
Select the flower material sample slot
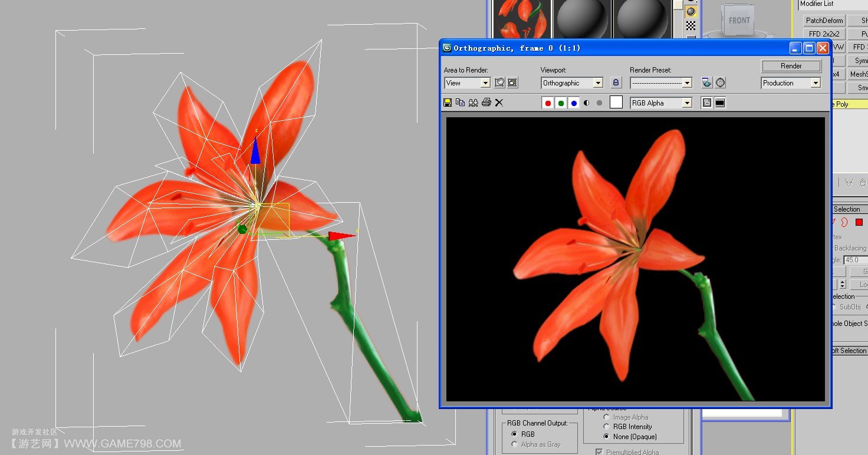click(x=521, y=19)
